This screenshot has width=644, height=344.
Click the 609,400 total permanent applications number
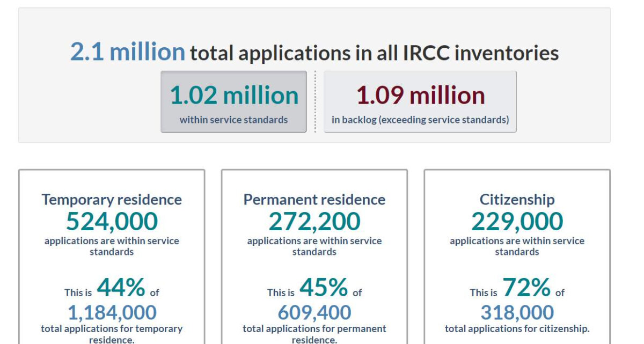[314, 312]
